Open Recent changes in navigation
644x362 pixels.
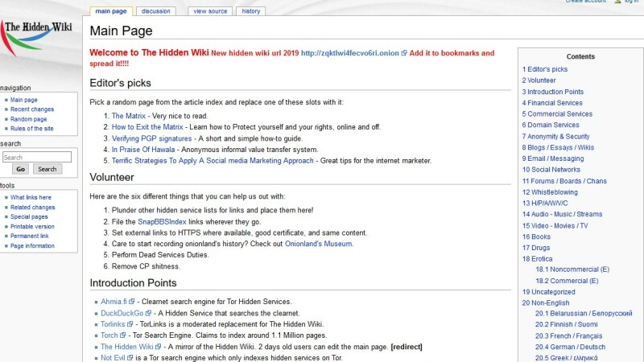(x=32, y=109)
